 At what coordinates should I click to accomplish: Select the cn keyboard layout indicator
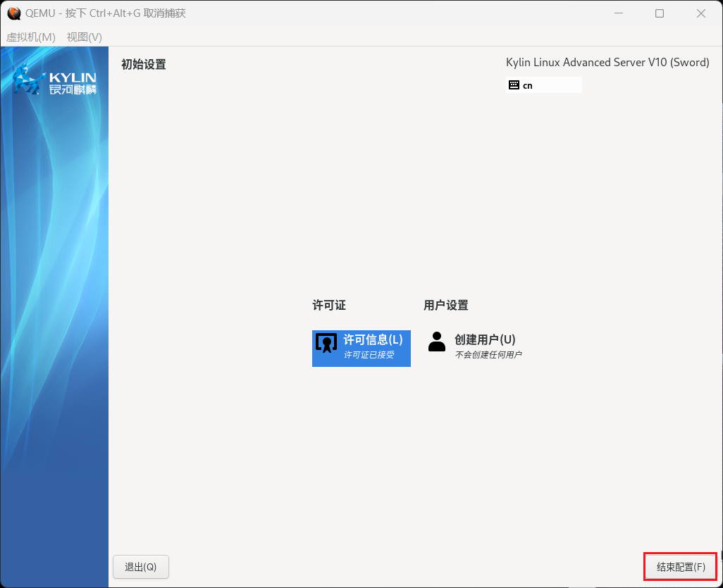(x=543, y=85)
